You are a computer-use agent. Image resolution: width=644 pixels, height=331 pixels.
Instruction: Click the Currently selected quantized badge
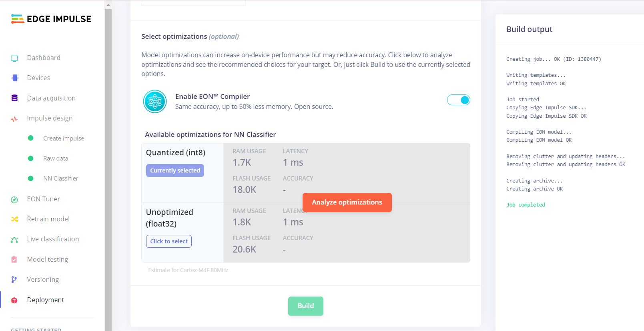click(175, 171)
